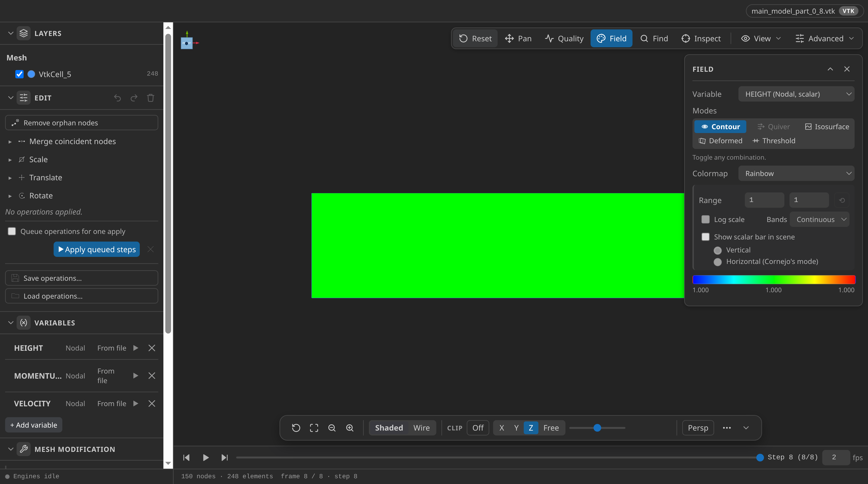Run the VELOCITY variable play arrow
The height and width of the screenshot is (484, 868).
[136, 404]
